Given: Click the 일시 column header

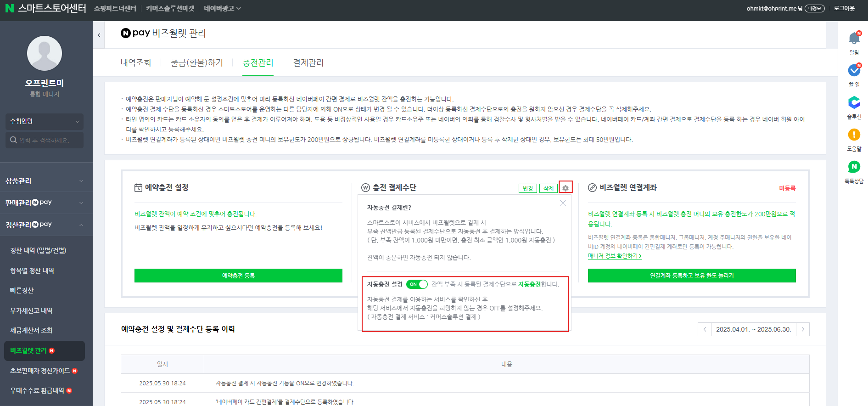Looking at the screenshot, I should 162,364.
